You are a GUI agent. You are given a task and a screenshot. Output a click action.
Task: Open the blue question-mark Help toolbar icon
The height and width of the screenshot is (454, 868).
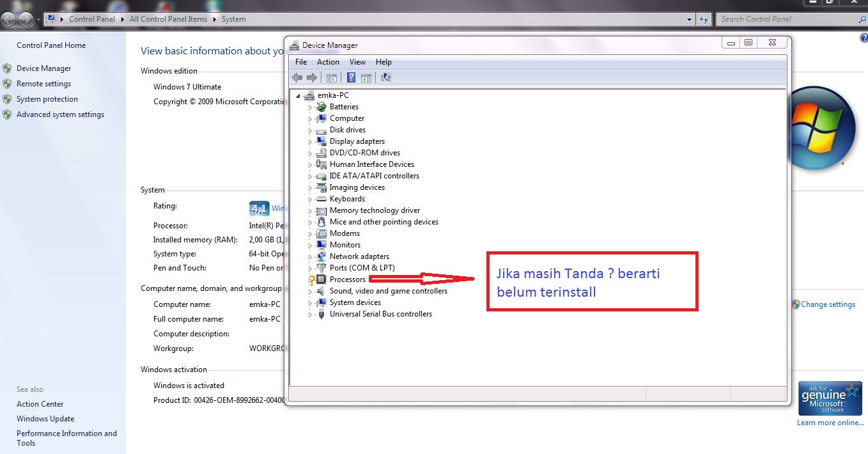[x=351, y=77]
